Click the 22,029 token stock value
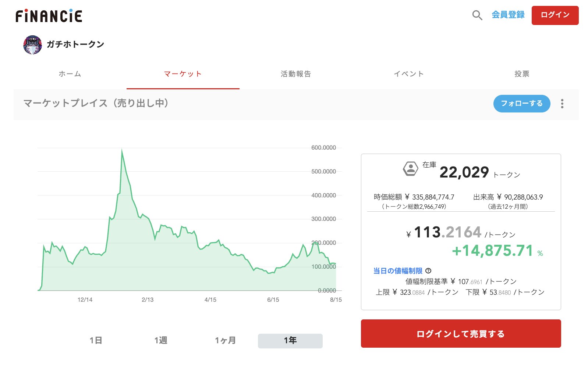The height and width of the screenshot is (369, 588). (x=464, y=172)
